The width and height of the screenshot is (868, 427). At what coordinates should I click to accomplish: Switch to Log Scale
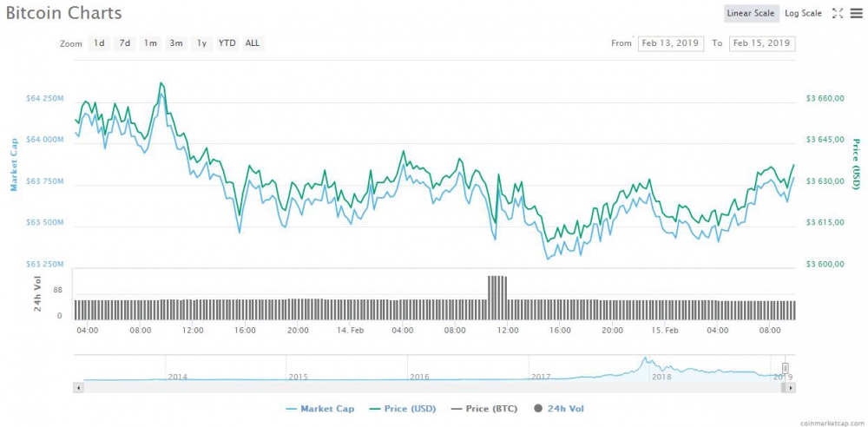pyautogui.click(x=803, y=13)
